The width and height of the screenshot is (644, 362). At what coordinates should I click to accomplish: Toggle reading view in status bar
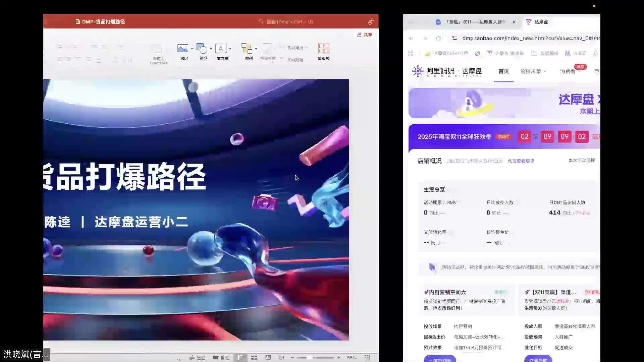click(x=268, y=357)
